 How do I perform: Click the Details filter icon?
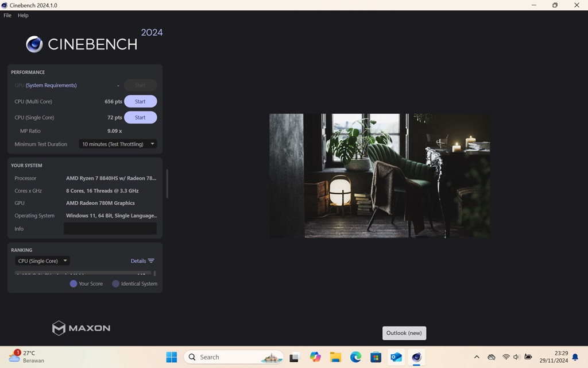click(151, 261)
